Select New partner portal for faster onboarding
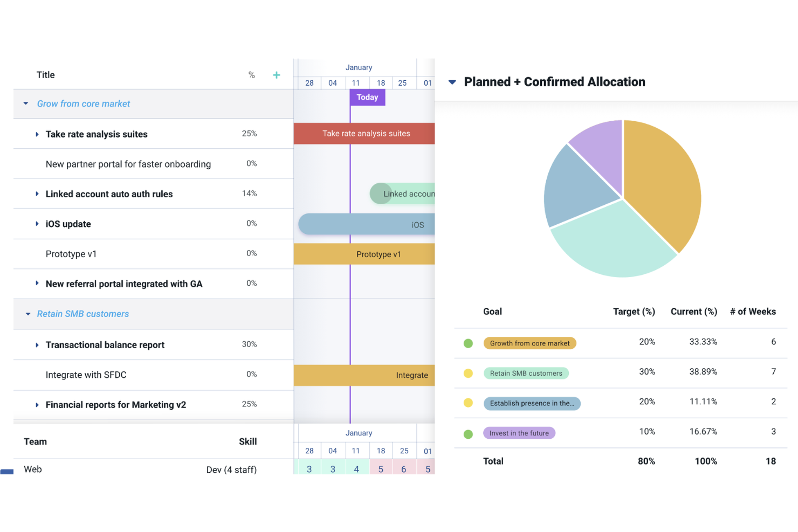Image resolution: width=798 pixels, height=532 pixels. point(128,164)
